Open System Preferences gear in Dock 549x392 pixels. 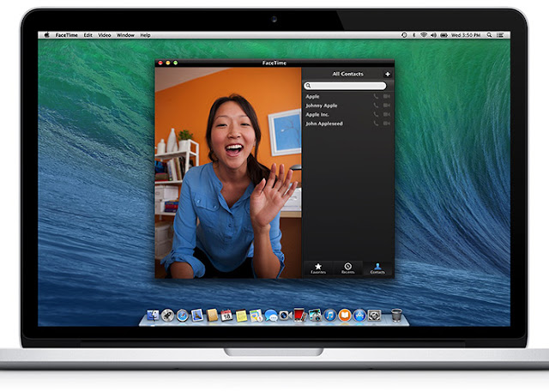374,316
